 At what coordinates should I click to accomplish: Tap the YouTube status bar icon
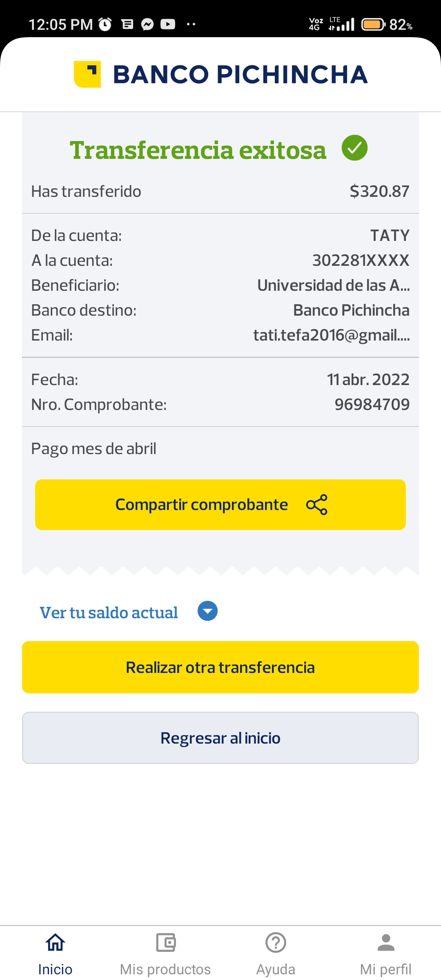(168, 24)
